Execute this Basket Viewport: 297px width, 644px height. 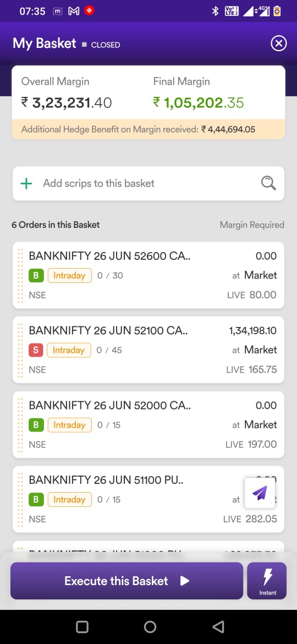127,581
